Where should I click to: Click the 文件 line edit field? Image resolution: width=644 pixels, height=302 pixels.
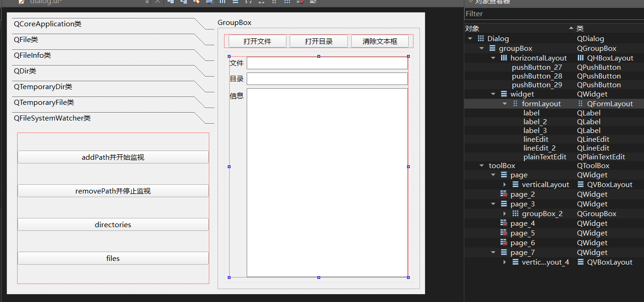pyautogui.click(x=327, y=63)
